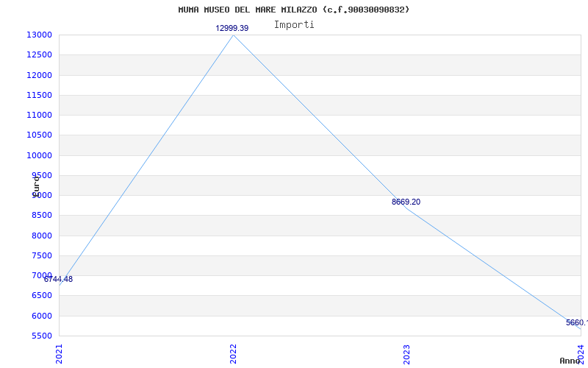Click the y-axis value 12000
Viewport: 588px width, 368px height.
(x=39, y=75)
